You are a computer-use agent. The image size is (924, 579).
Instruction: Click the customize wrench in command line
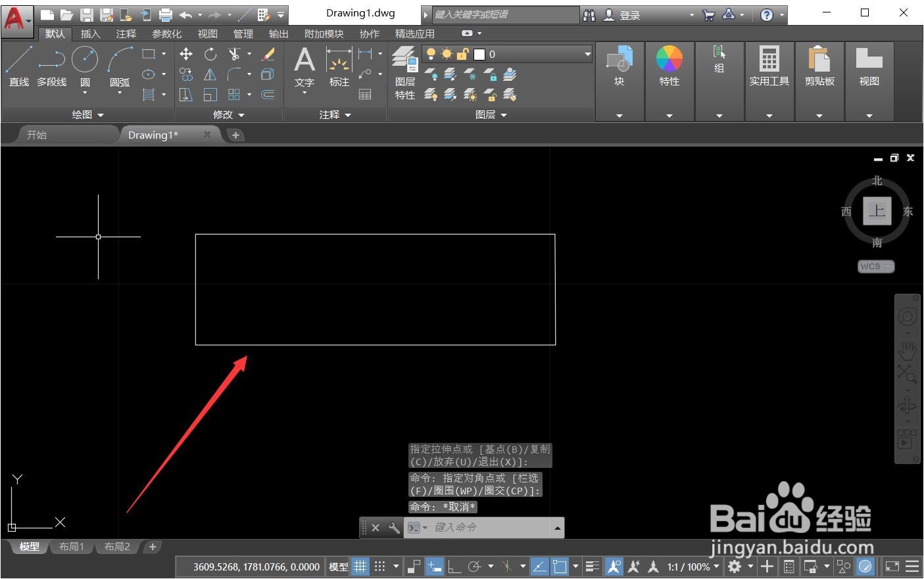(393, 527)
